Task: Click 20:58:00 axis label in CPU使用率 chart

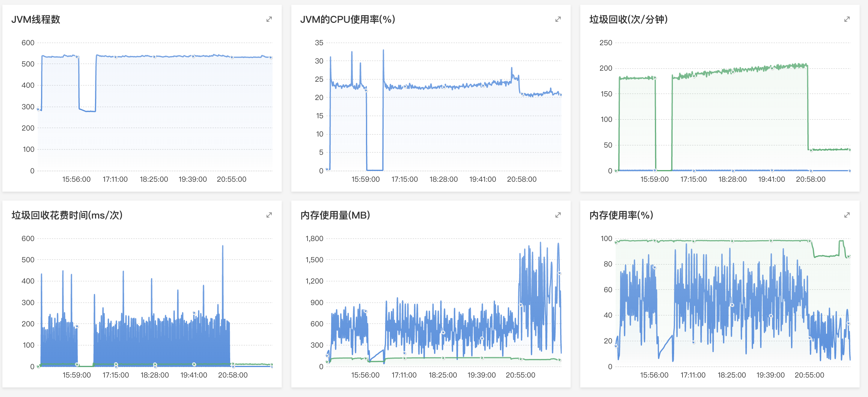Action: click(521, 179)
